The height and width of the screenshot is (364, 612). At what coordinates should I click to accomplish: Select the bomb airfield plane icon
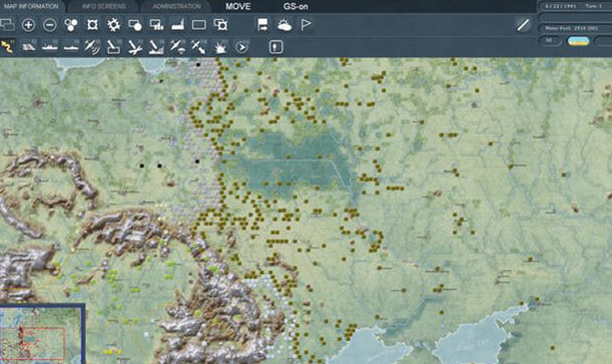tap(135, 47)
